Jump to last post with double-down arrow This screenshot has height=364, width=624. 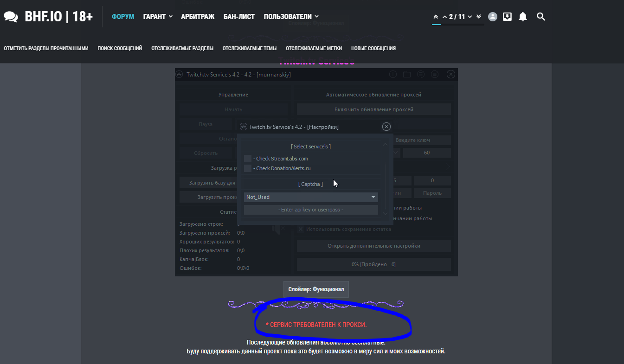pyautogui.click(x=479, y=17)
